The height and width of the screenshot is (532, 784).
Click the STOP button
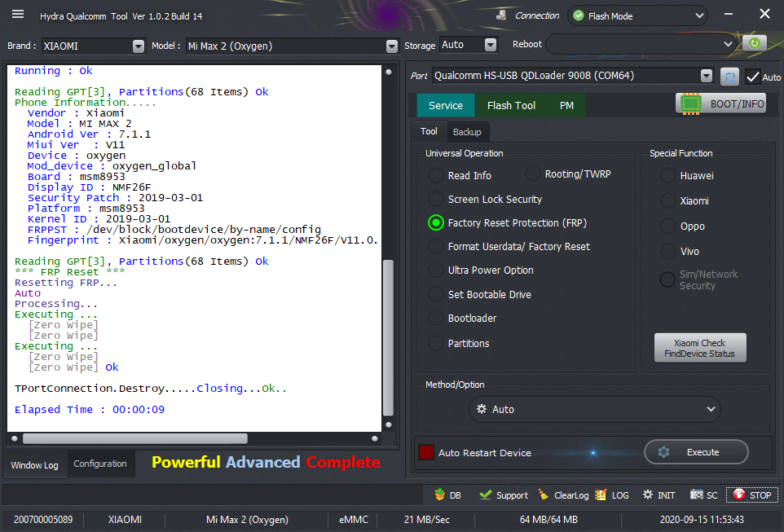tap(752, 495)
